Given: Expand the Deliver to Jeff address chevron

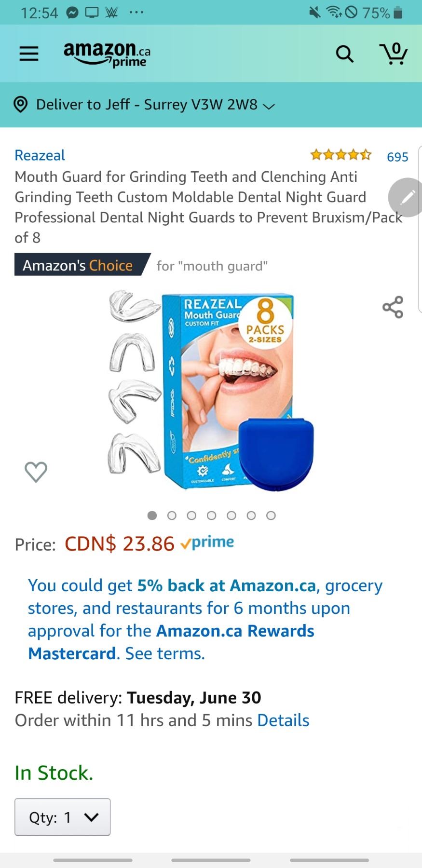Looking at the screenshot, I should coord(269,106).
